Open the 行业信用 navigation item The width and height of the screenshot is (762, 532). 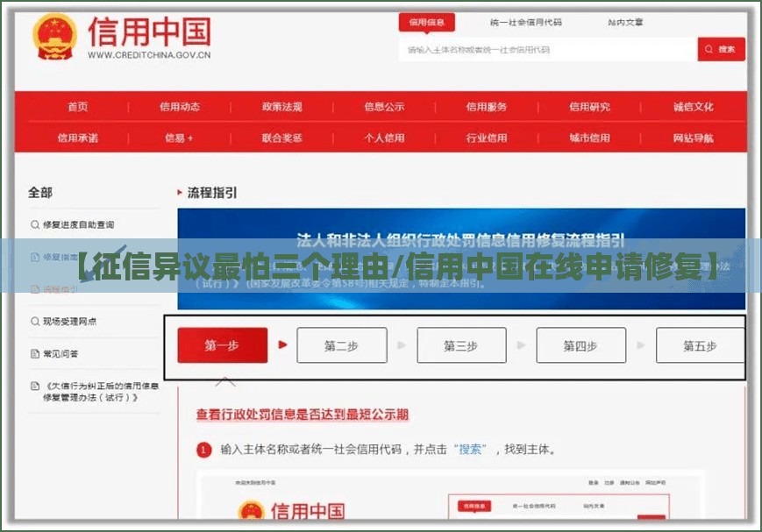point(487,138)
